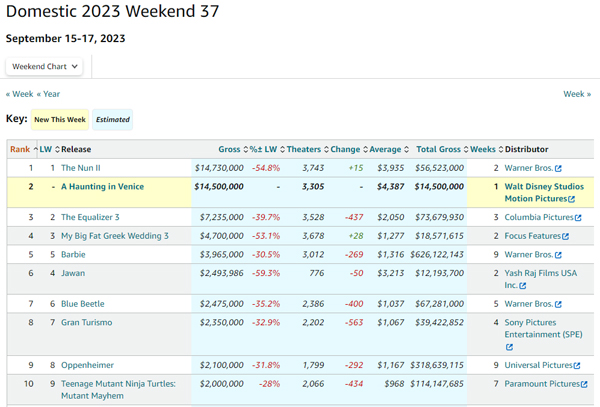Sort table by Average column

tap(389, 149)
